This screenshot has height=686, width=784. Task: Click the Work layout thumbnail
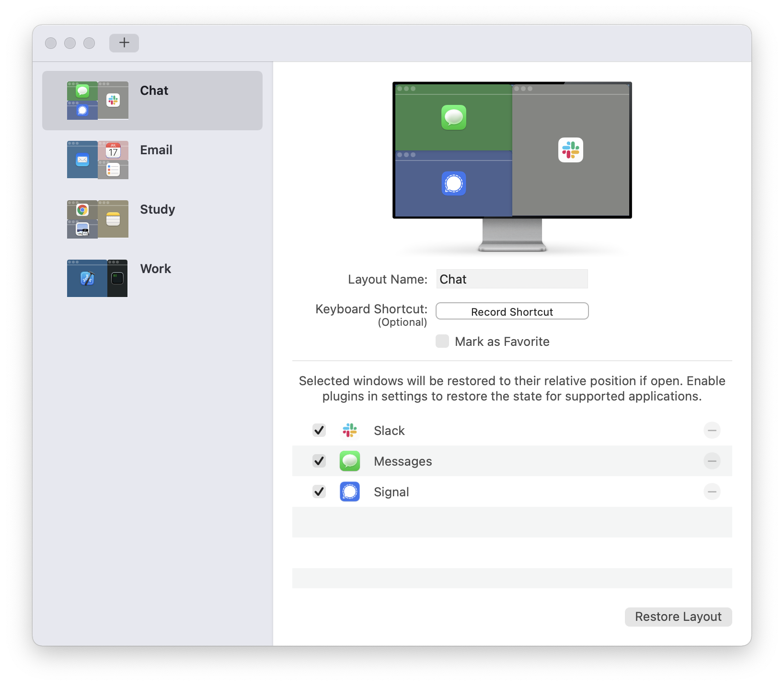click(x=97, y=278)
